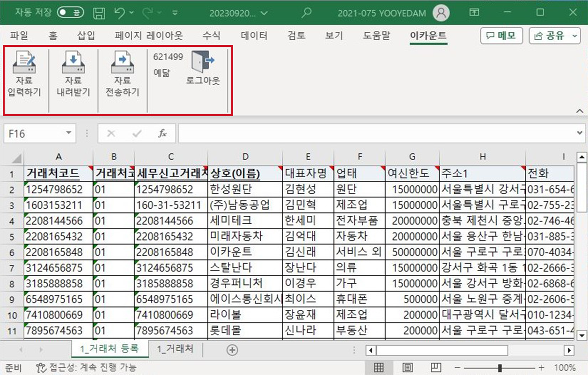This screenshot has width=588, height=375.
Task: Open the 데이터 ribbon tab
Action: [254, 36]
